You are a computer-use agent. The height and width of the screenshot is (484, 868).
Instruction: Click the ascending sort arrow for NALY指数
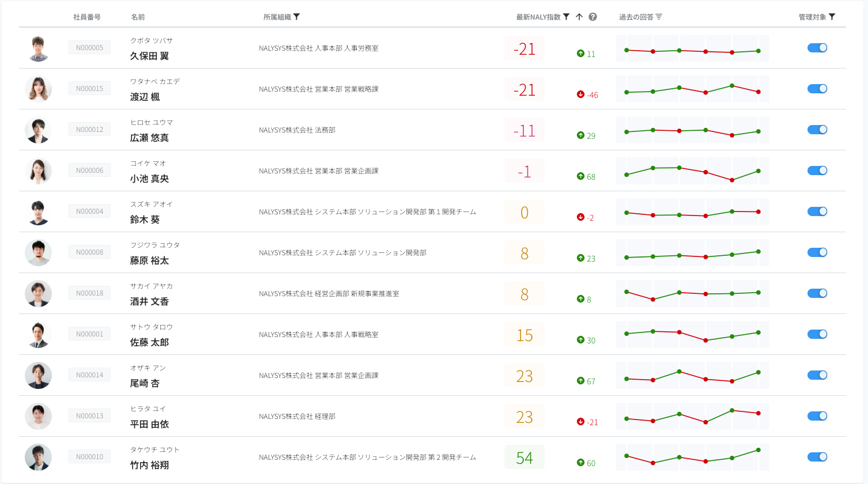579,17
